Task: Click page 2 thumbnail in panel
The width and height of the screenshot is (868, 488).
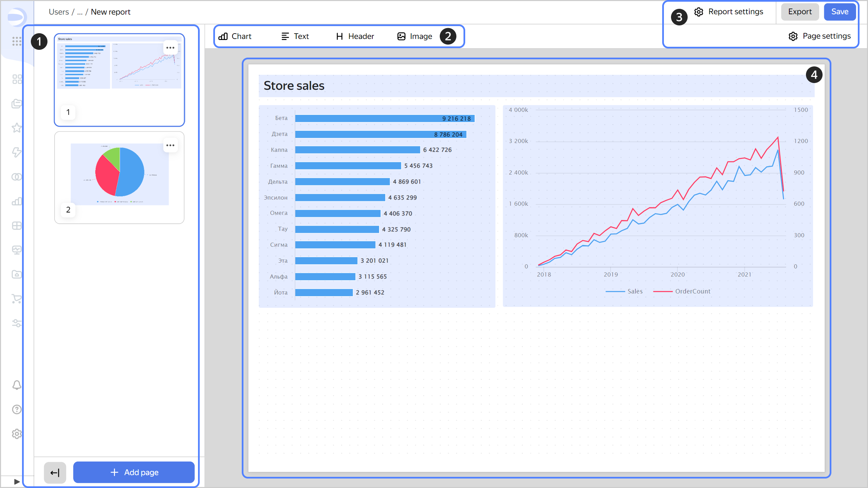Action: 119,176
